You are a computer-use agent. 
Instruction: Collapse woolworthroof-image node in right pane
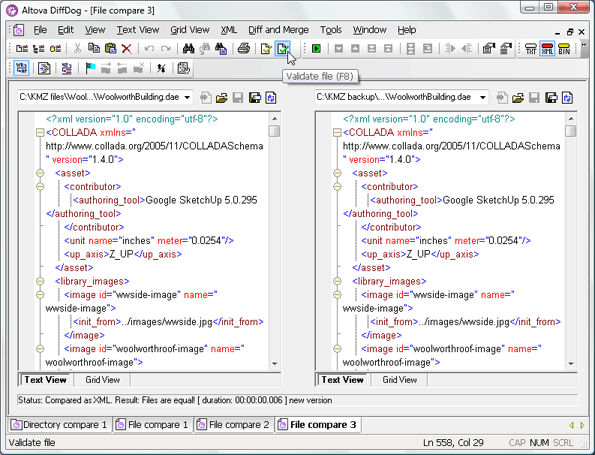click(337, 349)
